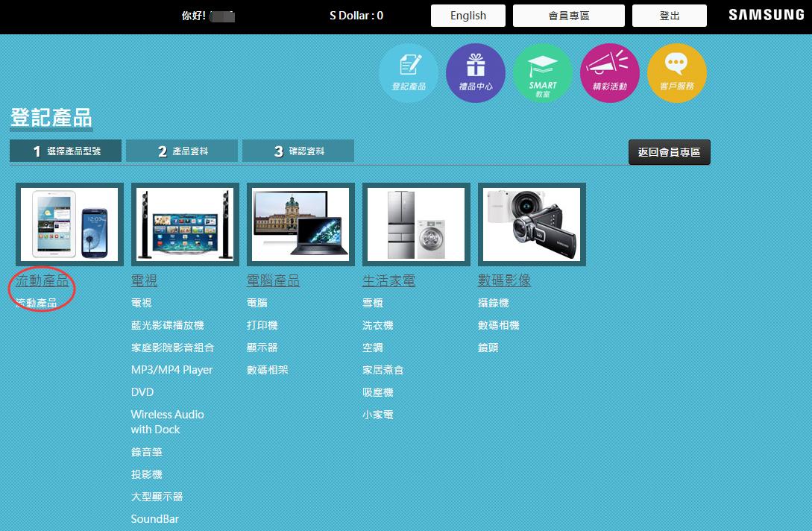This screenshot has width=812, height=531.
Task: Click the SAMSUNG logo
Action: click(765, 14)
